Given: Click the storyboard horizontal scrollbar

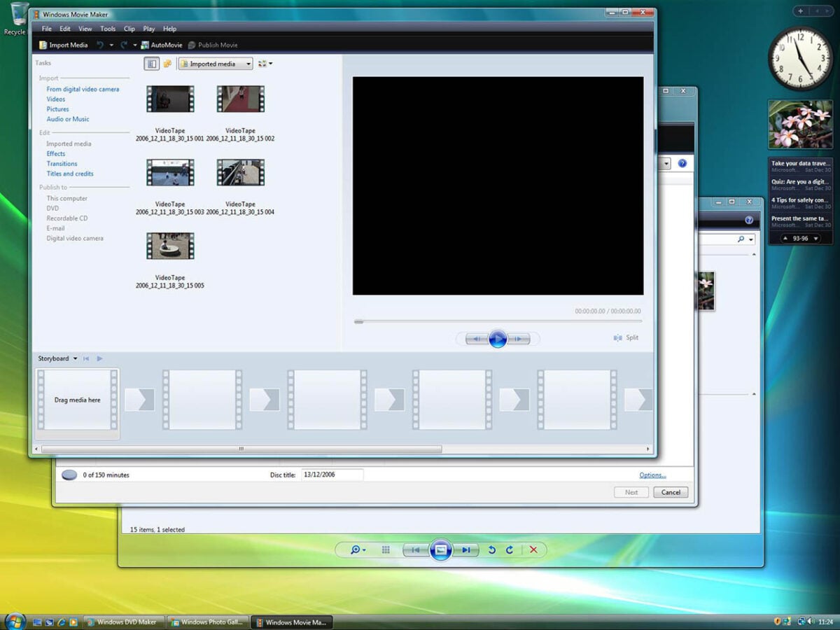Looking at the screenshot, I should click(241, 449).
